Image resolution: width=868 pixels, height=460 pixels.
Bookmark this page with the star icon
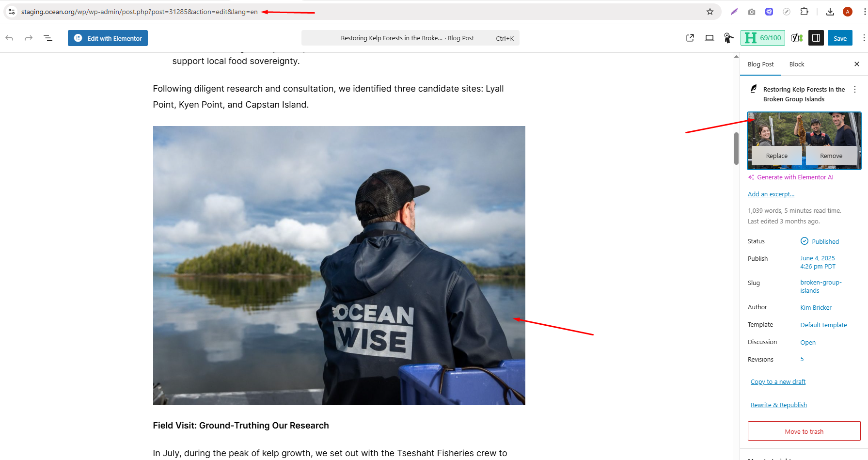(710, 12)
